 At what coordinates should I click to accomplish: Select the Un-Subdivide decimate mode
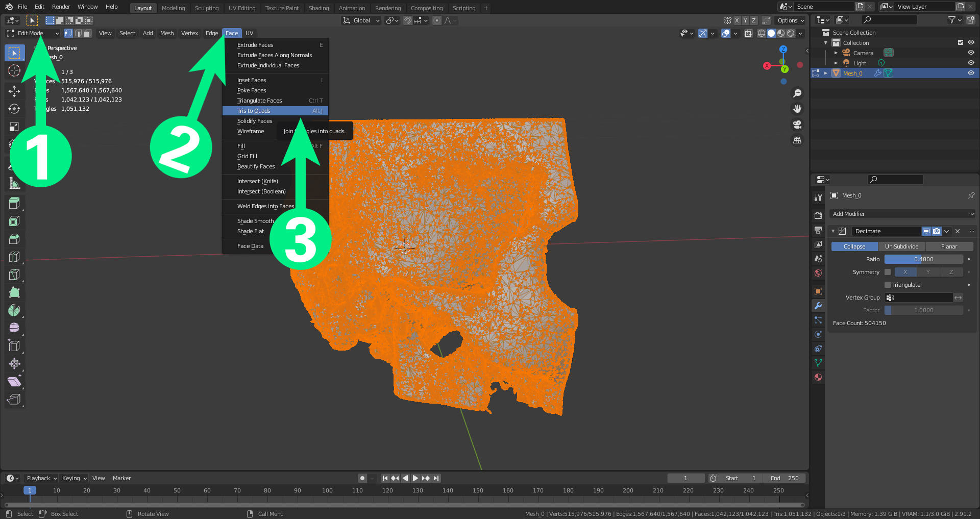point(901,246)
